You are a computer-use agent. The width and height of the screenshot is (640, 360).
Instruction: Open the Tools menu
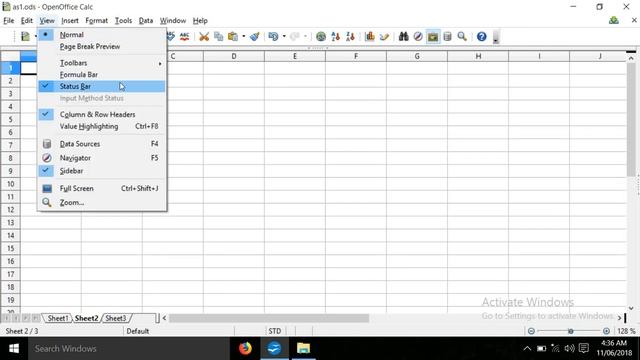(x=123, y=20)
